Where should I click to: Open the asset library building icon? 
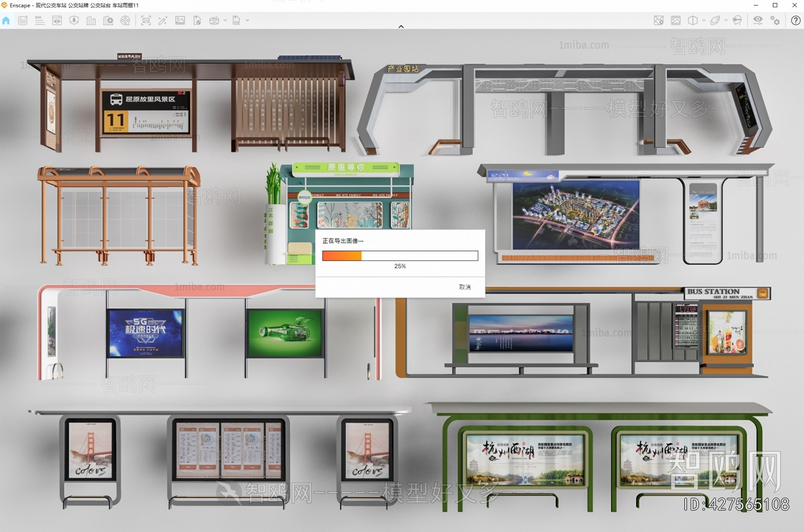[x=91, y=21]
